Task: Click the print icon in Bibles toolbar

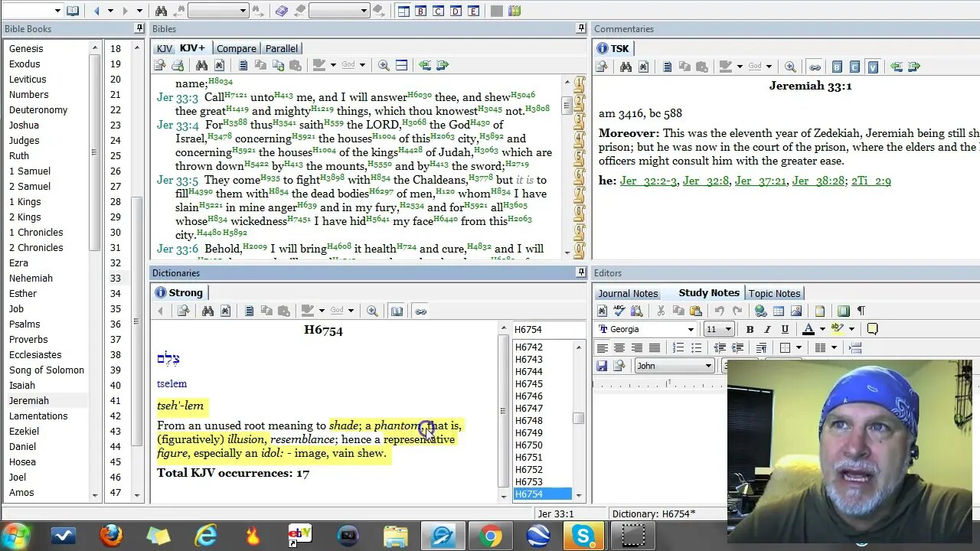Action: 178,66
